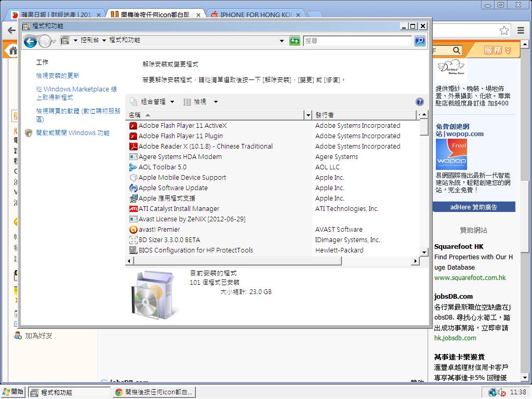
Task: Click the adHere sponsored ads button
Action: pyautogui.click(x=474, y=207)
